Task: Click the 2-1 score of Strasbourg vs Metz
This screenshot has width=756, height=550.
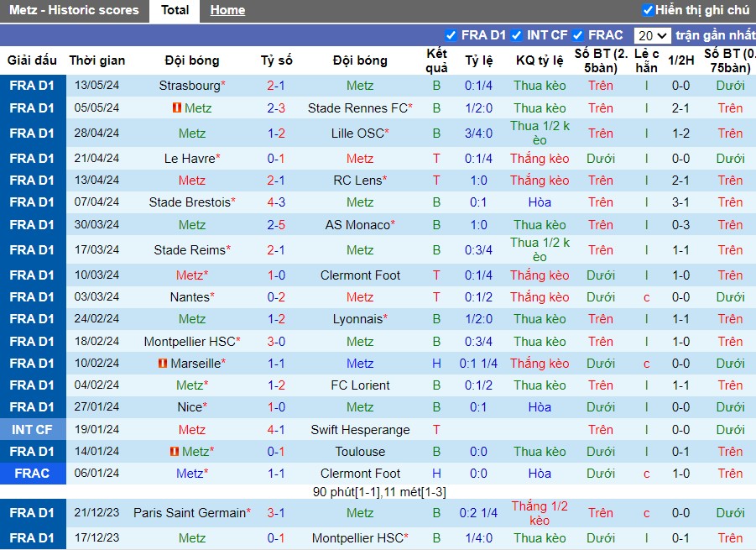Action: (276, 86)
